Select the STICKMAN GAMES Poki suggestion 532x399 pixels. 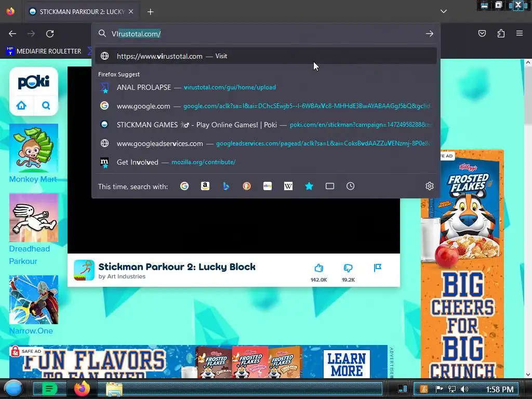coord(265,125)
